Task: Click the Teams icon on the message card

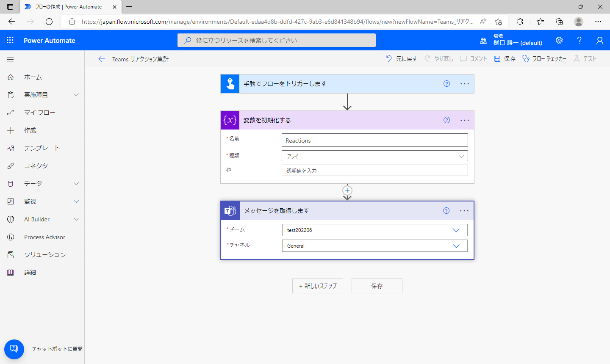Action: click(230, 211)
